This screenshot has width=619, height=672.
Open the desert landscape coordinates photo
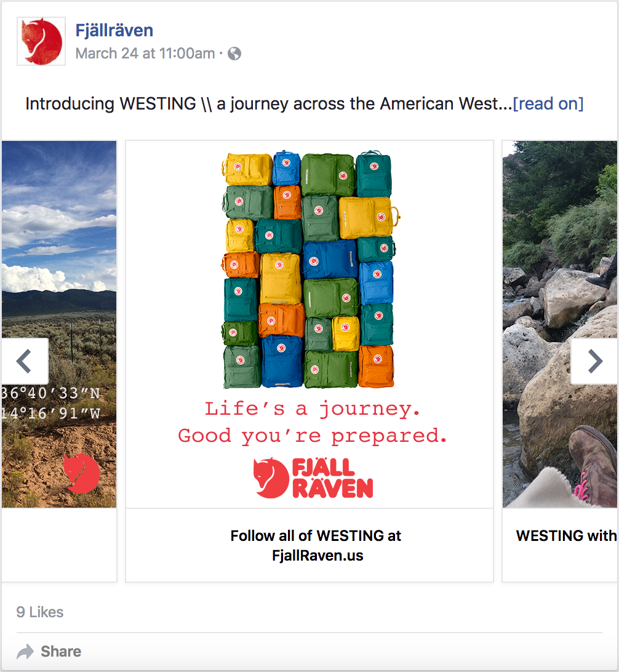(59, 324)
